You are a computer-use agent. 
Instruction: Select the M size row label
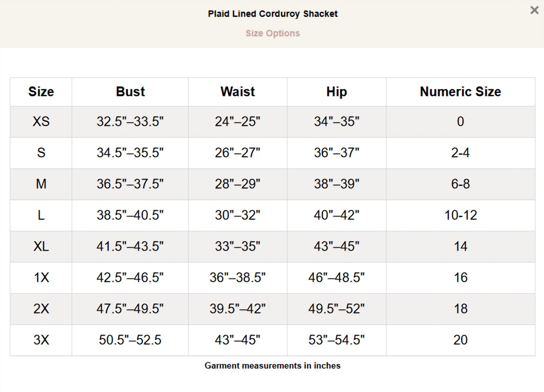pos(41,184)
